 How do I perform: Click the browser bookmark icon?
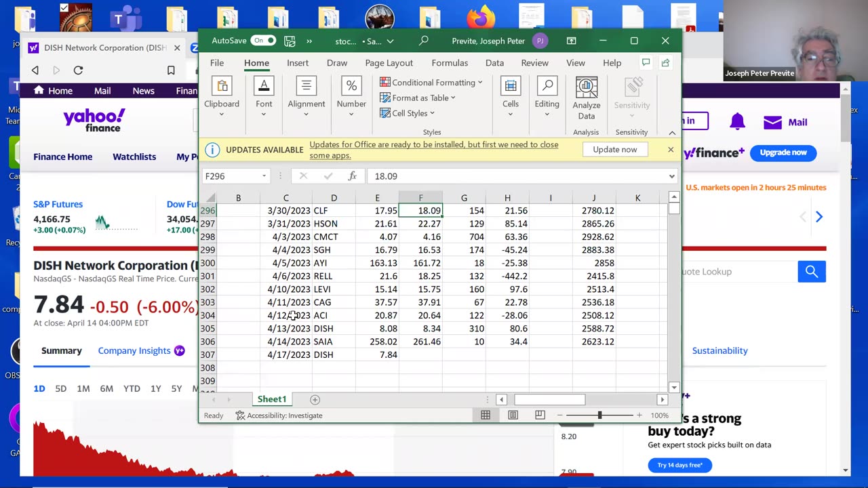click(x=171, y=70)
